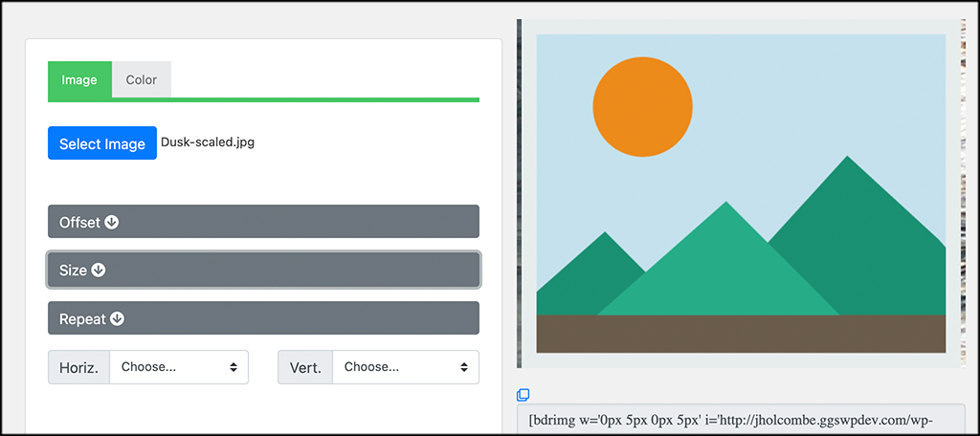Click the copy shortcode icon

pos(523,394)
